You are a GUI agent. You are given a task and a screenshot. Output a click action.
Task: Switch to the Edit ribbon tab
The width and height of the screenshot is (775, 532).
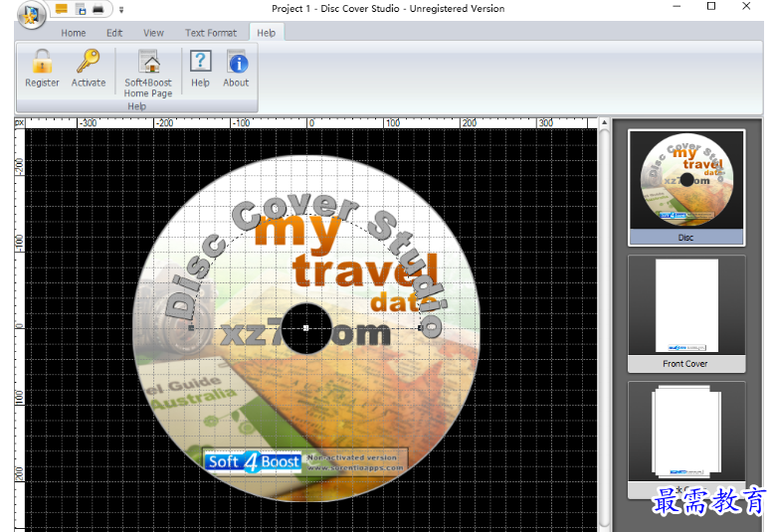(114, 33)
